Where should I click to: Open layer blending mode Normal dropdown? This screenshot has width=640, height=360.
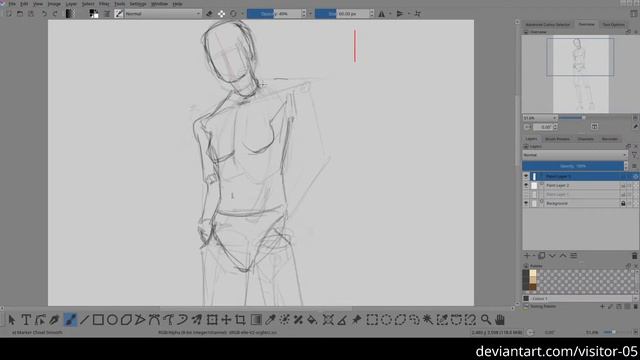[x=575, y=155]
